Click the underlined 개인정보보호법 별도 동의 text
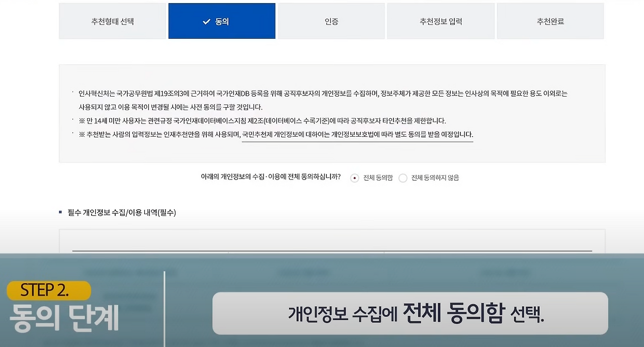This screenshot has width=644, height=347. (357, 134)
